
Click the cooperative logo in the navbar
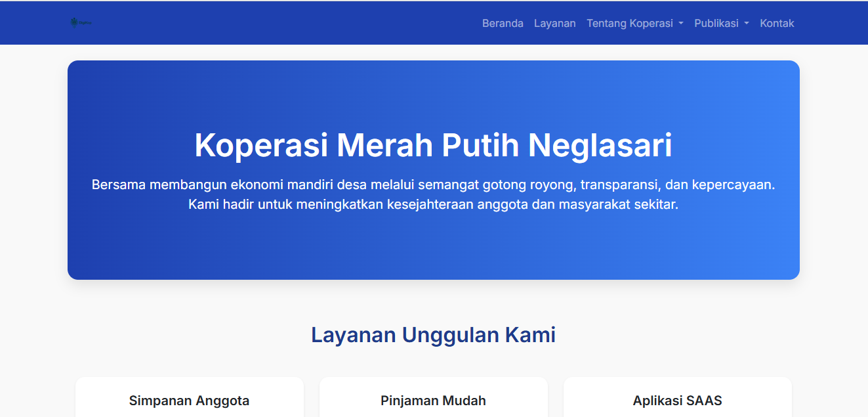tap(81, 23)
